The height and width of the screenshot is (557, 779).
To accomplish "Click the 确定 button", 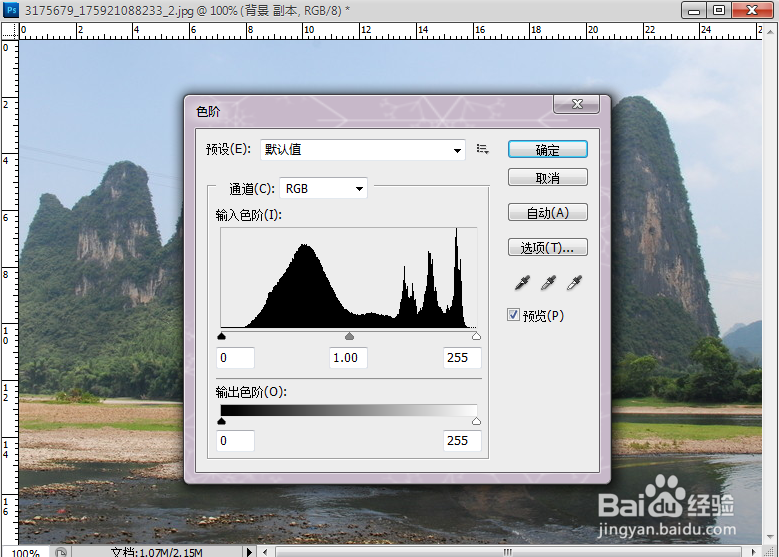I will point(547,150).
